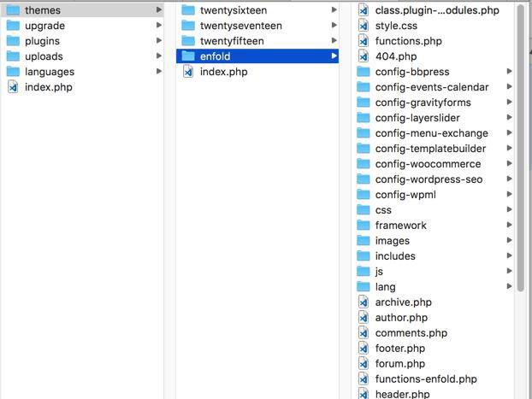Select the index.php icon in themes column
The height and width of the screenshot is (399, 532).
pos(188,72)
